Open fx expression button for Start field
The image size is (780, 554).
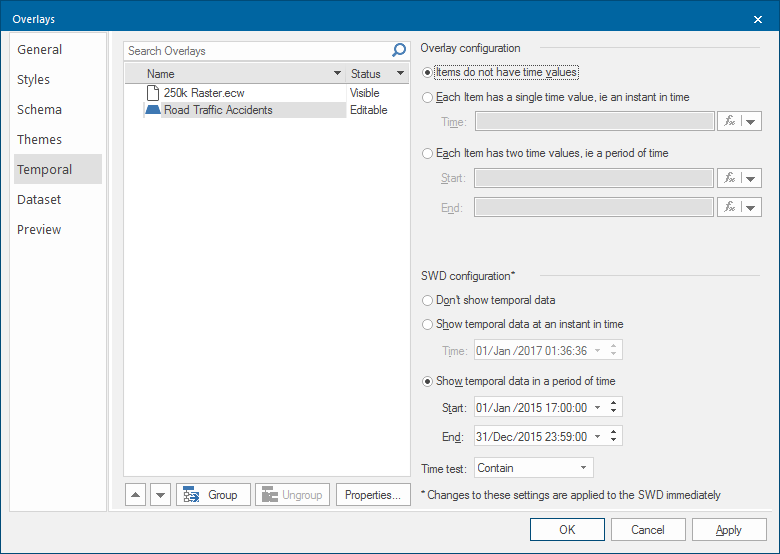point(730,178)
